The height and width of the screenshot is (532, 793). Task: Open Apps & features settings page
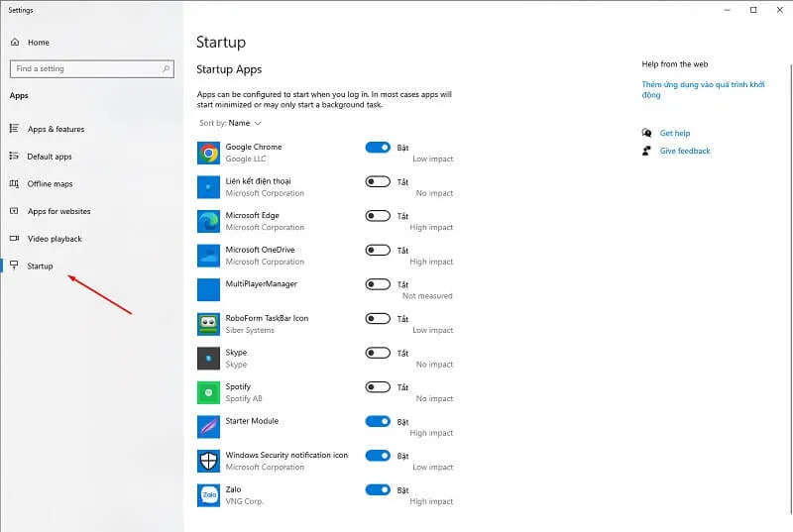pyautogui.click(x=56, y=130)
